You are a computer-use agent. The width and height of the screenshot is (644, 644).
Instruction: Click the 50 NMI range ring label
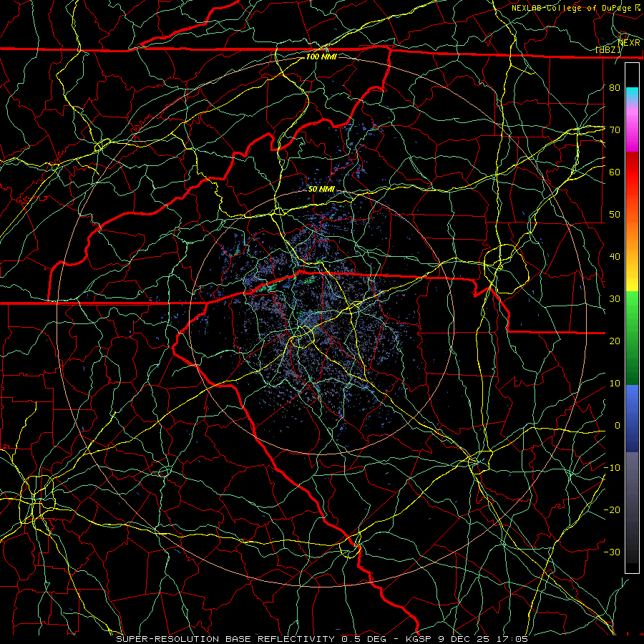(x=321, y=189)
